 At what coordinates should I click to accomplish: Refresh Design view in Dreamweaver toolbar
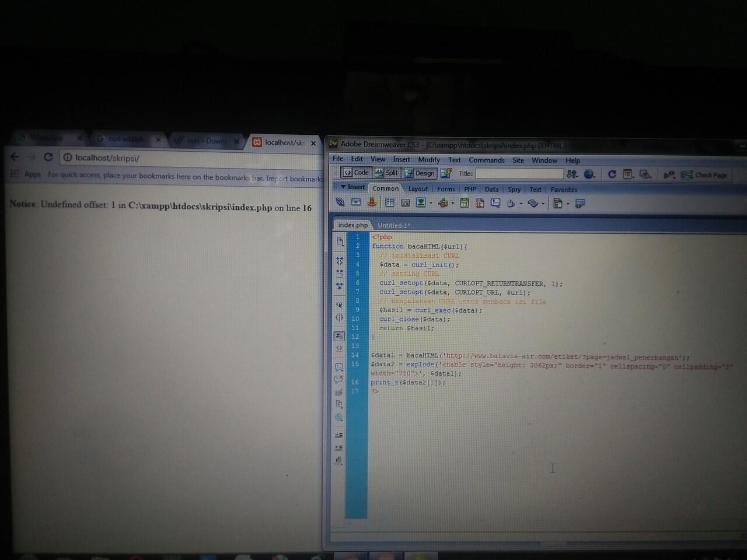[x=612, y=174]
